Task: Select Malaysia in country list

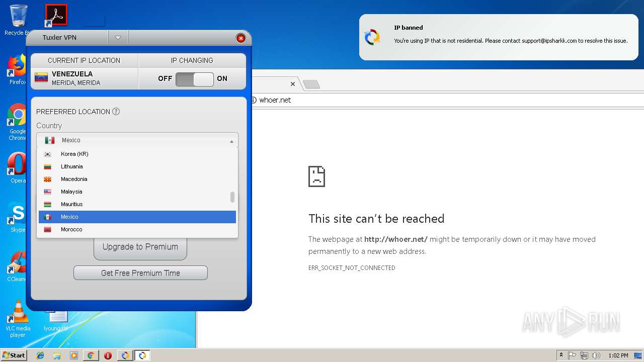Action: click(x=137, y=192)
